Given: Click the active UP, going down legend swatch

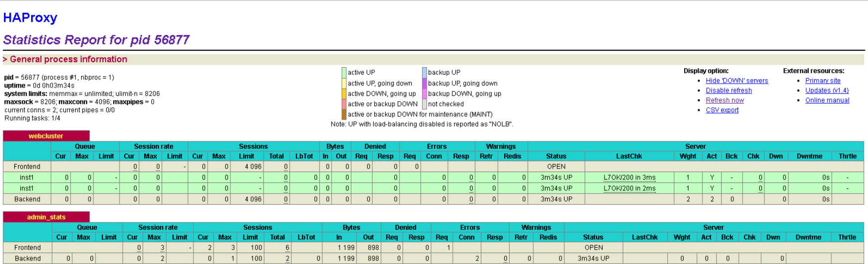Looking at the screenshot, I should 344,83.
